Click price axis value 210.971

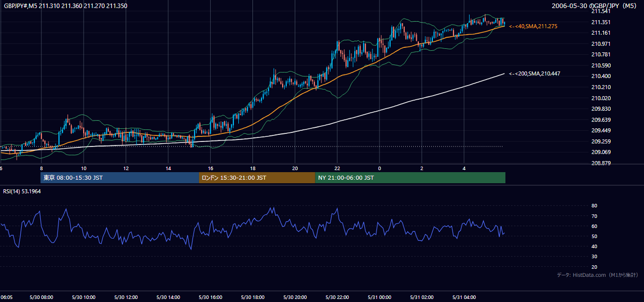600,44
